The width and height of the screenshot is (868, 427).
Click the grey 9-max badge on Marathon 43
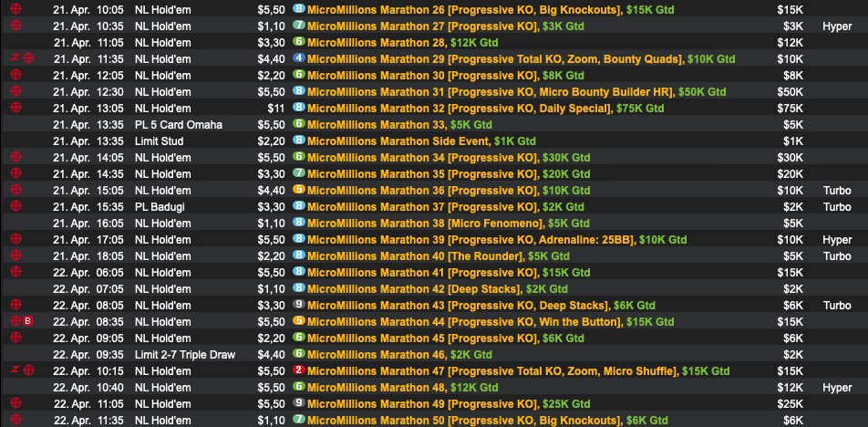299,305
